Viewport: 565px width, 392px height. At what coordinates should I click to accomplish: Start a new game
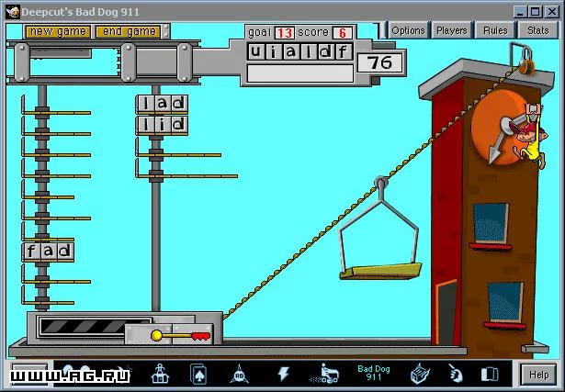[58, 32]
